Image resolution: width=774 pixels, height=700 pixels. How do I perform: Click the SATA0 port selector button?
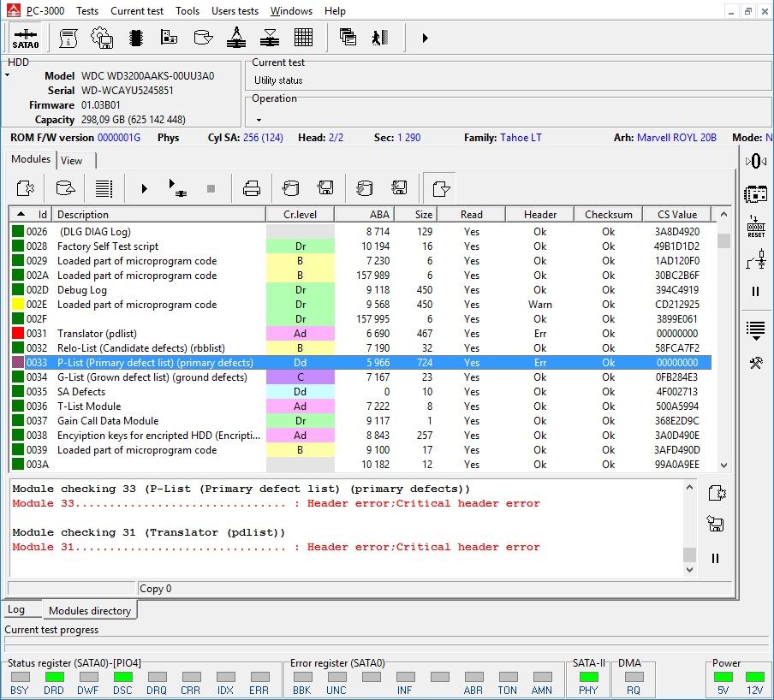pyautogui.click(x=25, y=38)
